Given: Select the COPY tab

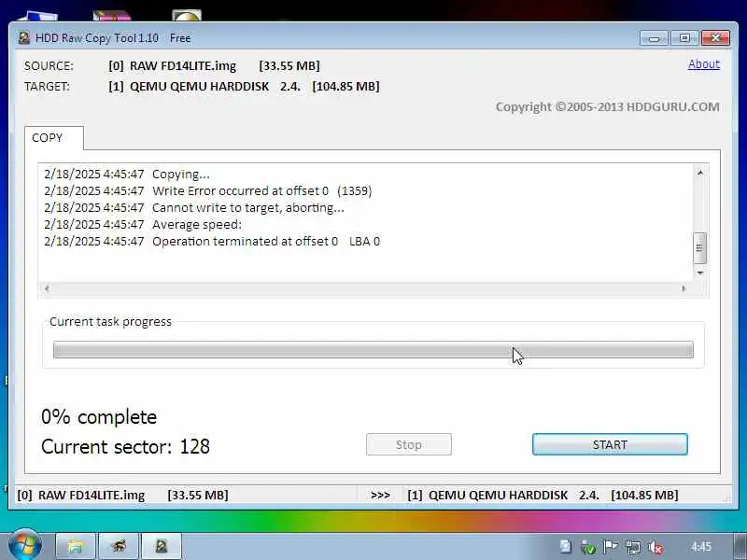Looking at the screenshot, I should [x=54, y=137].
